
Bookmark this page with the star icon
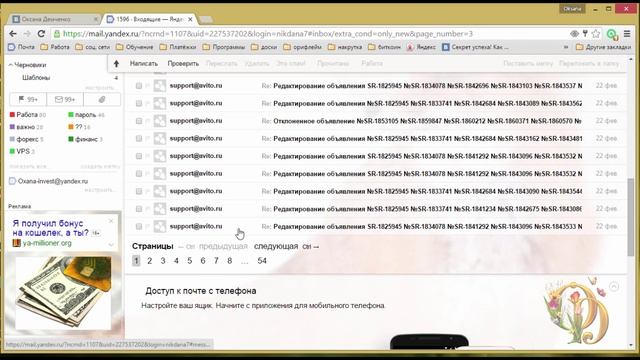click(596, 34)
